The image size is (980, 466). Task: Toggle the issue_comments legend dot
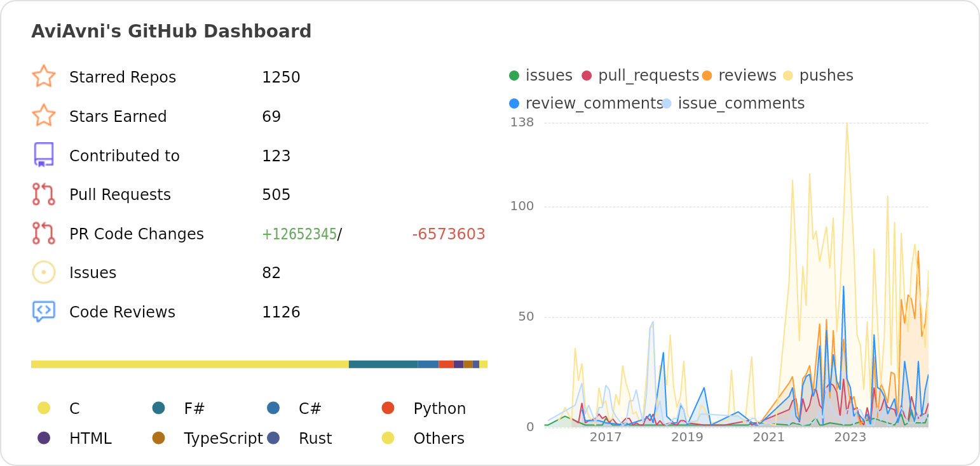tap(667, 103)
